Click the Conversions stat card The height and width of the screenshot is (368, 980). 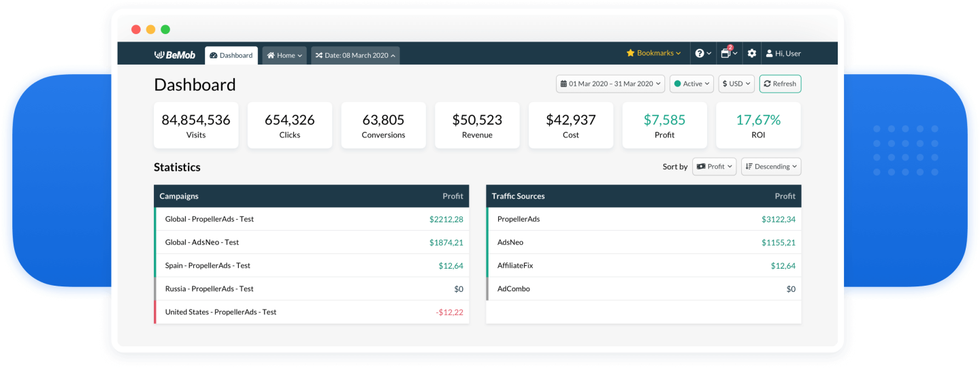click(383, 126)
